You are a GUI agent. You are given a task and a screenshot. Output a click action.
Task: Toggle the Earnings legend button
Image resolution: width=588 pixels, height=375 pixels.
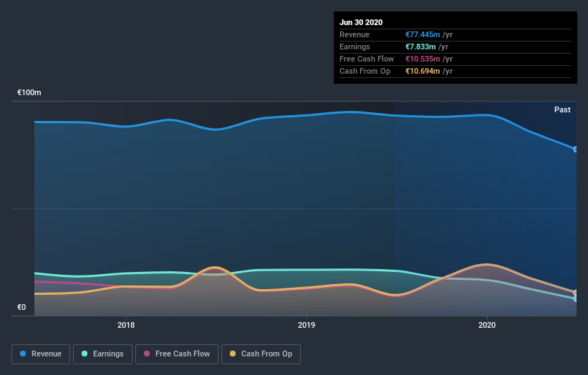(x=102, y=354)
